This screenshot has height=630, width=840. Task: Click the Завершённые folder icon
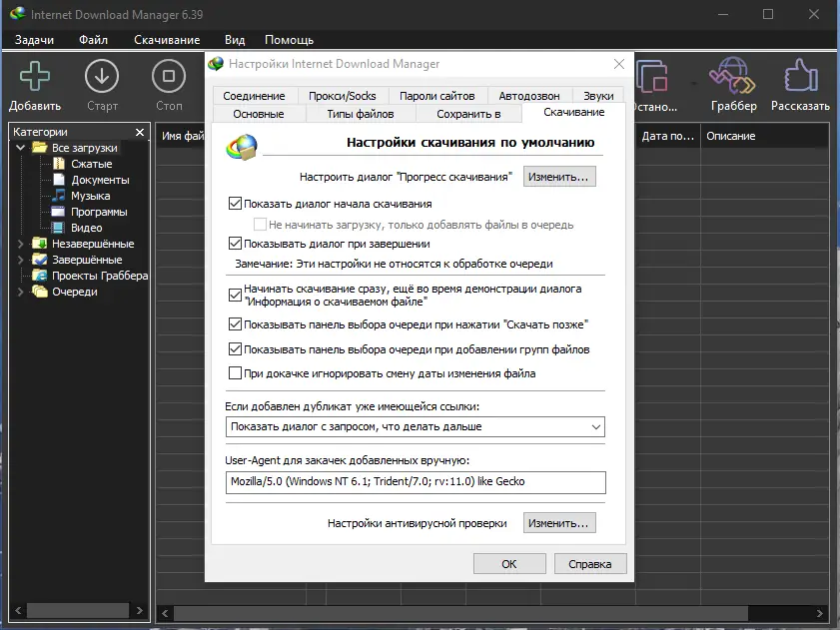[40, 260]
